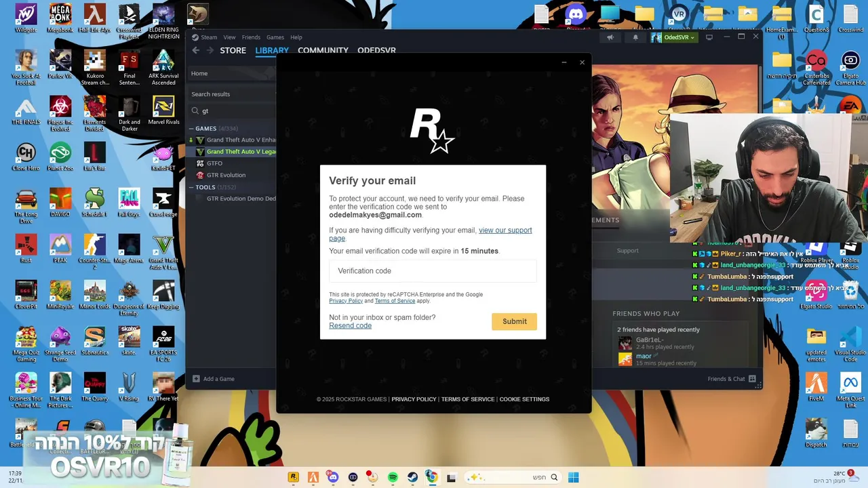The width and height of the screenshot is (868, 488).
Task: Open the Discord desktop shortcut
Action: point(576,18)
